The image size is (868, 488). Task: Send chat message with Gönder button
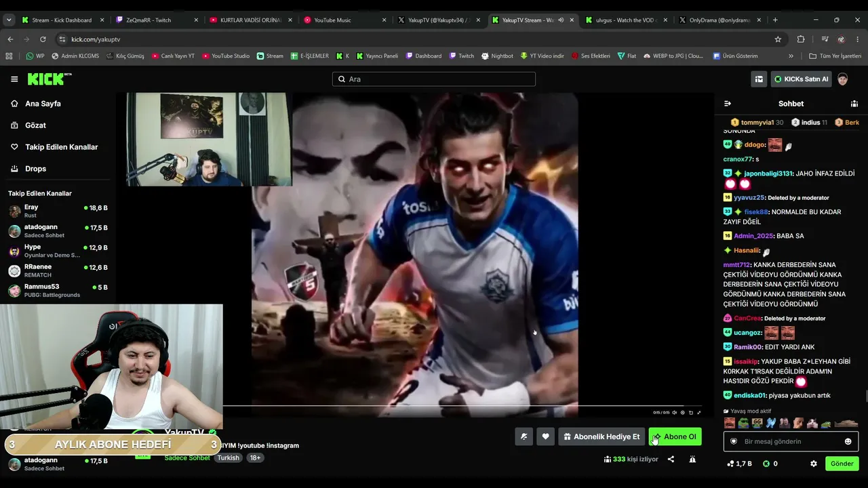coord(842,464)
